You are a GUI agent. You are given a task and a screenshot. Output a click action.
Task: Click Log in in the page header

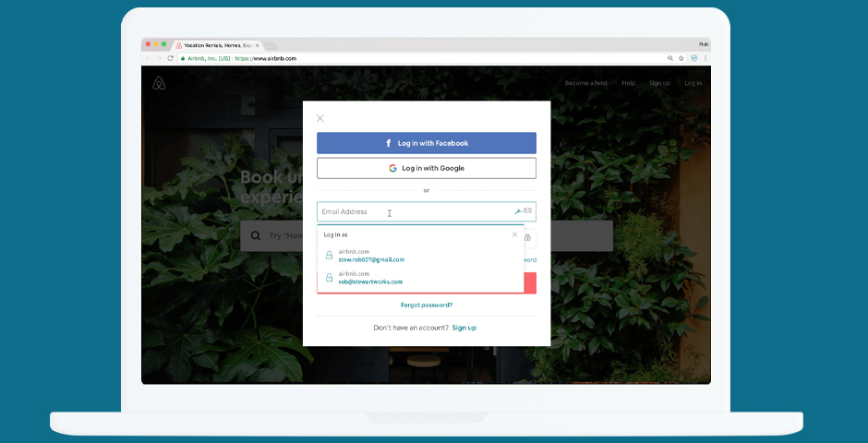[693, 83]
